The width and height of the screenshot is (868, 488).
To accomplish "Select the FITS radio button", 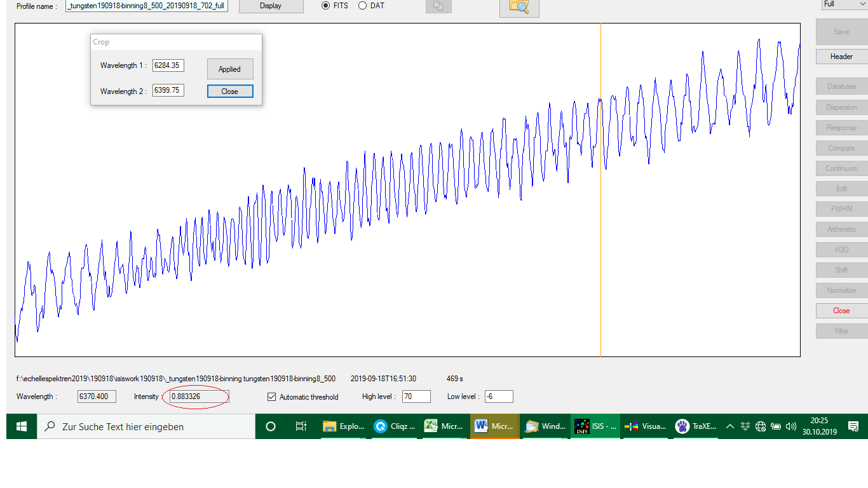I will pyautogui.click(x=326, y=6).
